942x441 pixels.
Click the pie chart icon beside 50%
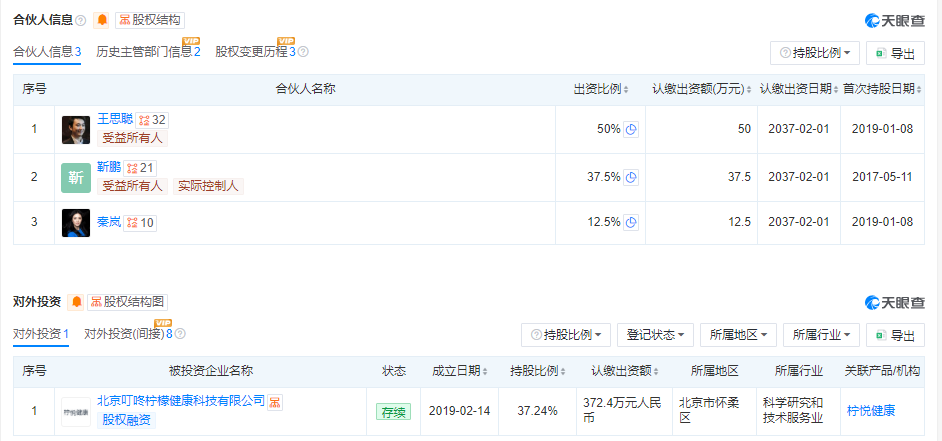point(631,129)
